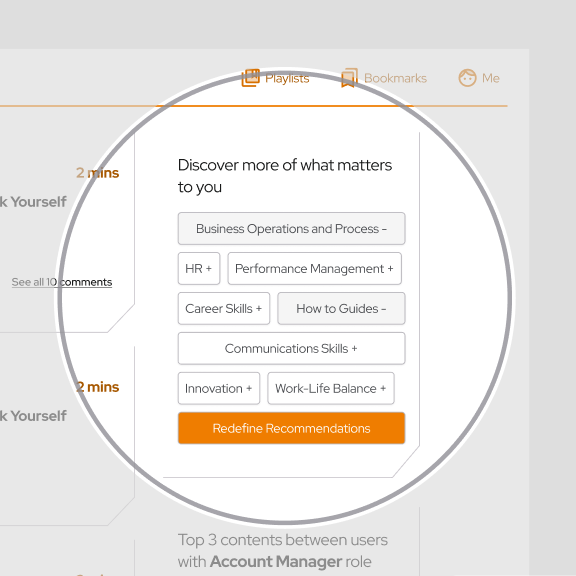Click the Playlists icon
The width and height of the screenshot is (576, 576).
[x=251, y=78]
